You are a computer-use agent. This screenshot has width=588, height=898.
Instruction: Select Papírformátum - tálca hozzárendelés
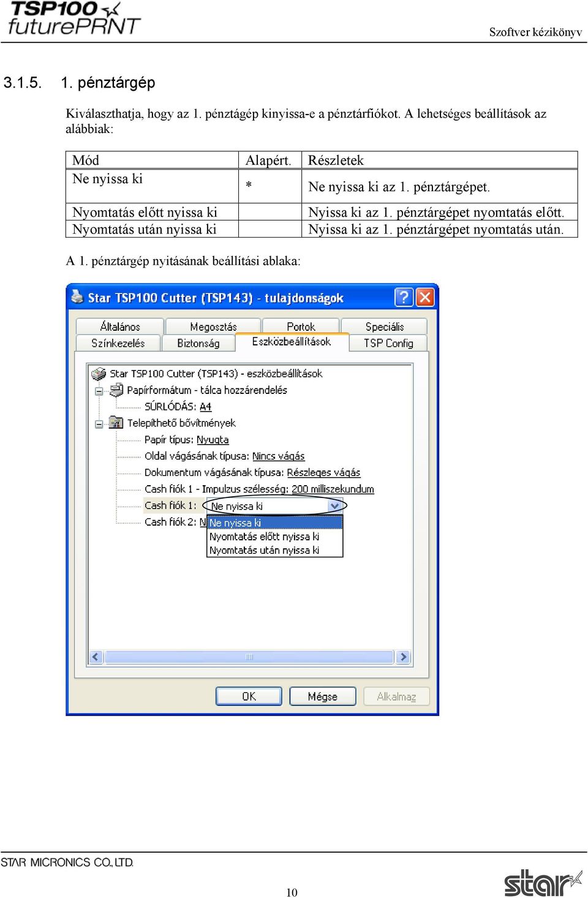point(206,390)
